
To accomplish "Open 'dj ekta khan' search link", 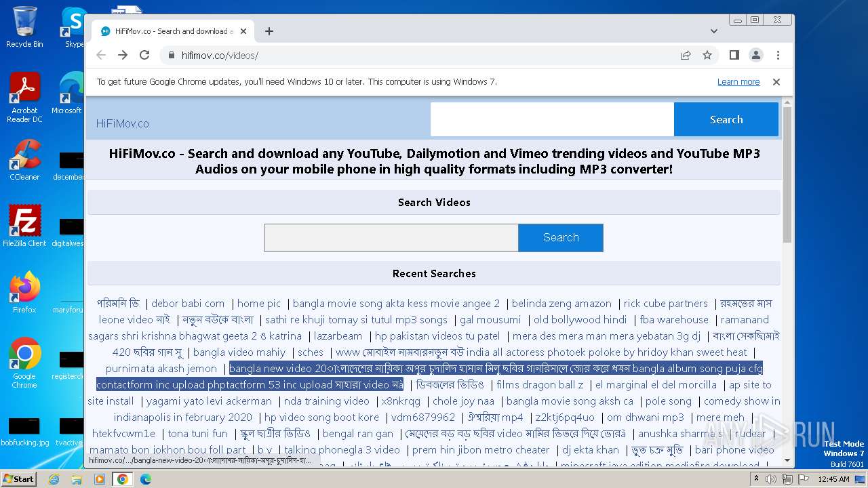I will [591, 450].
